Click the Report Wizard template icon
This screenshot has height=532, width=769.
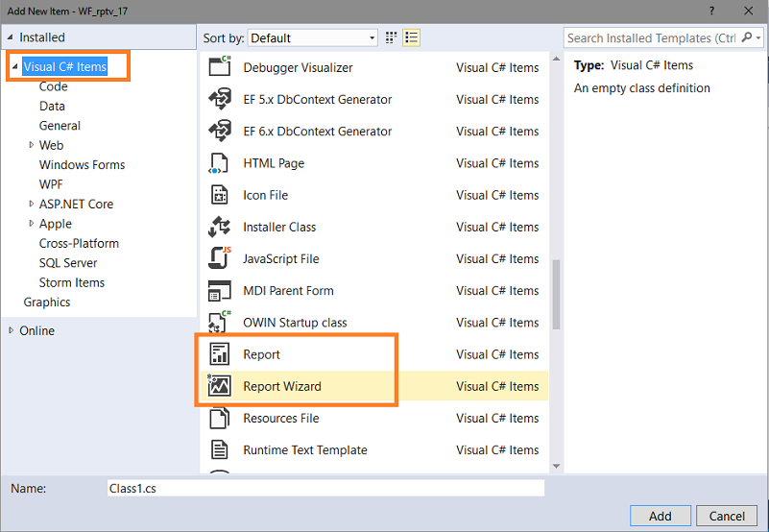219,386
